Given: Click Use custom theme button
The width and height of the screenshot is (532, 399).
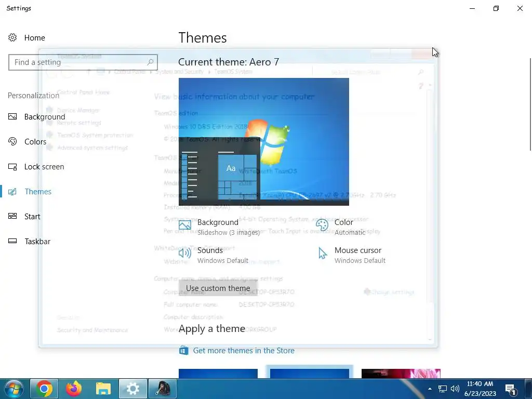Looking at the screenshot, I should pyautogui.click(x=218, y=288).
